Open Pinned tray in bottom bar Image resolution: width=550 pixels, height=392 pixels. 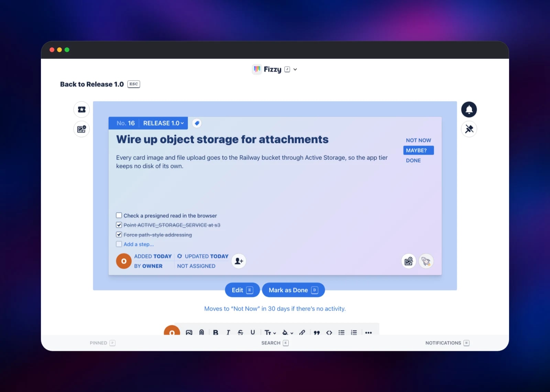(102, 343)
